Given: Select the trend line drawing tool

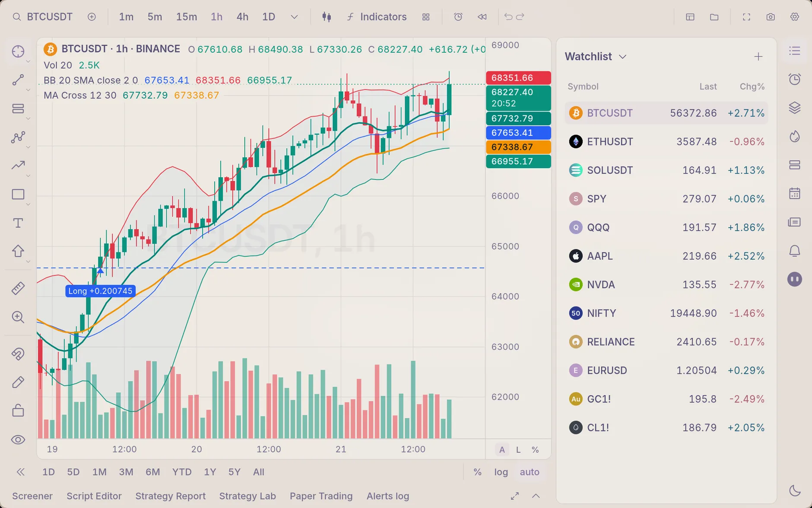Looking at the screenshot, I should click(18, 80).
